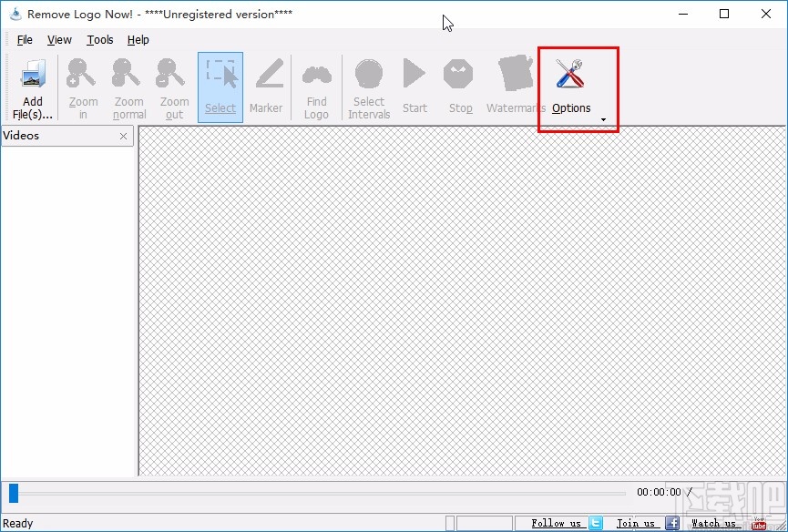Open the Options dropdown arrow

pos(602,118)
